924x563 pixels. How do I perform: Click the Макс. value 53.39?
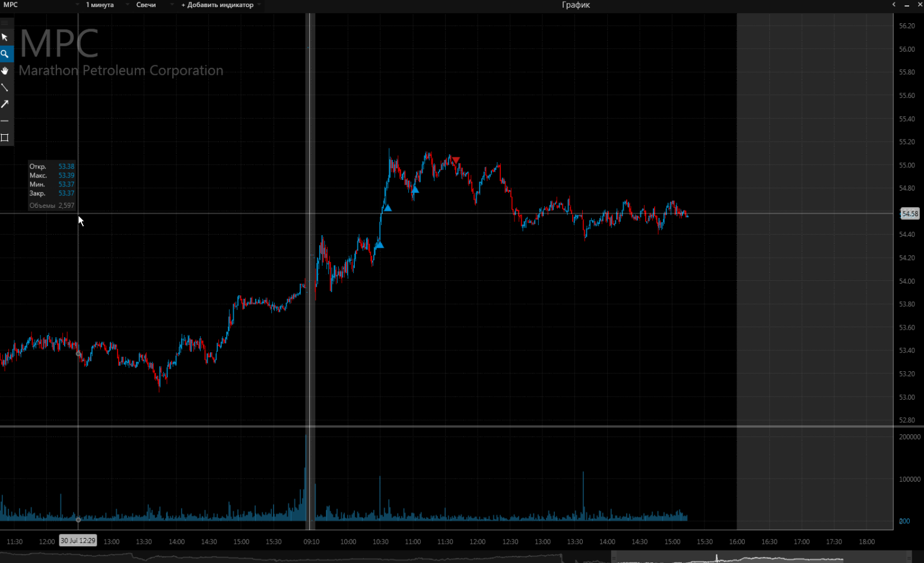click(66, 176)
